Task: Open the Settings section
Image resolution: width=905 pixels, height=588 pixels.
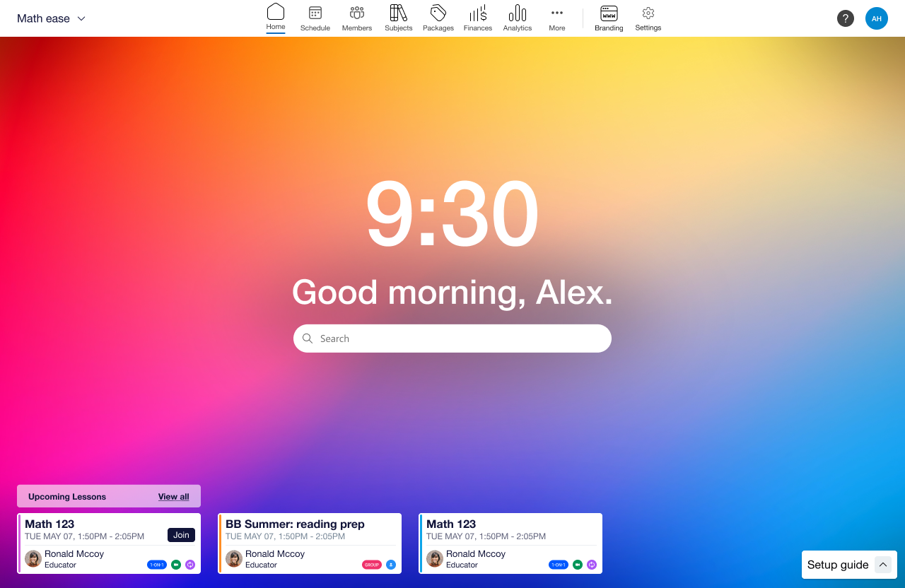Action: pyautogui.click(x=648, y=18)
